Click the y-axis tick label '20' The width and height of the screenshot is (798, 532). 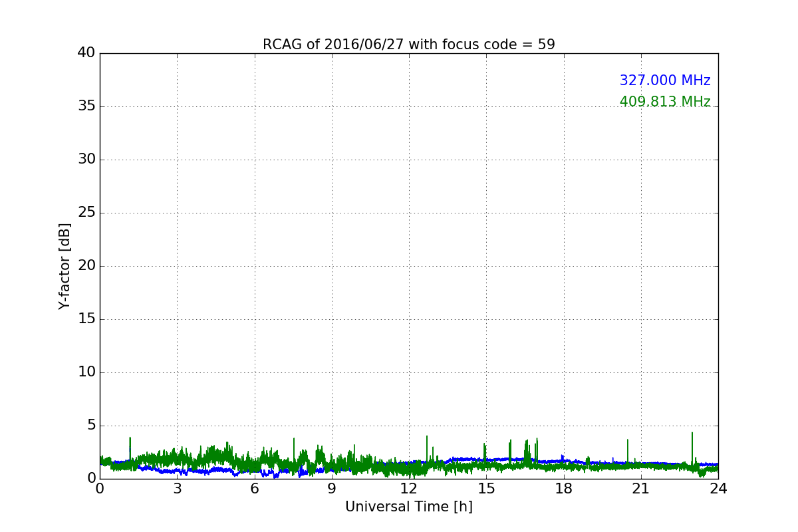[x=86, y=266]
